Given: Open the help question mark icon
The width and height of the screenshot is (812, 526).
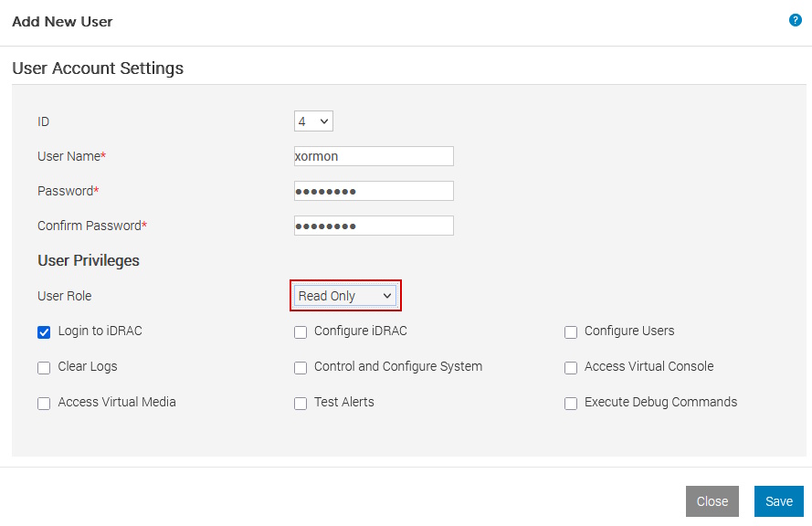Looking at the screenshot, I should point(795,20).
